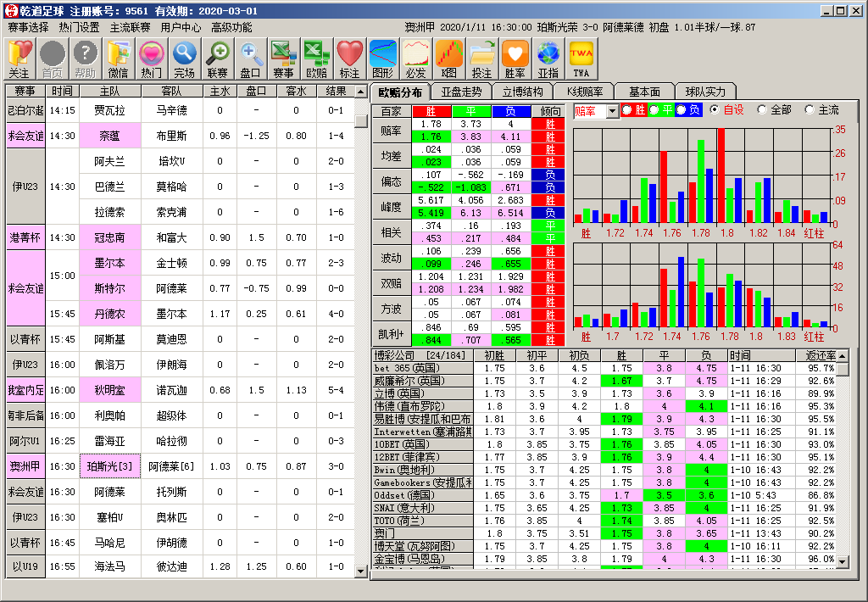Select the 澳门 bookmaker row
868x602 pixels.
click(604, 534)
